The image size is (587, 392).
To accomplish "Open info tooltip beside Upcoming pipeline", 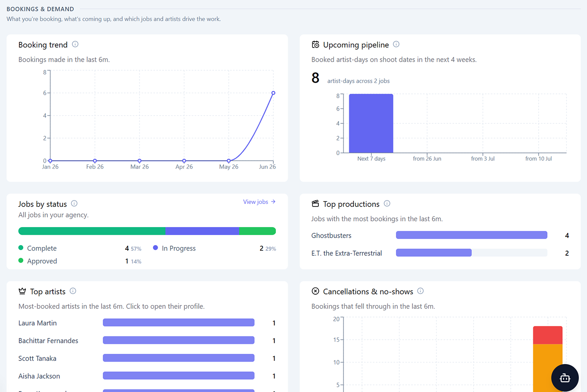I will tap(396, 44).
